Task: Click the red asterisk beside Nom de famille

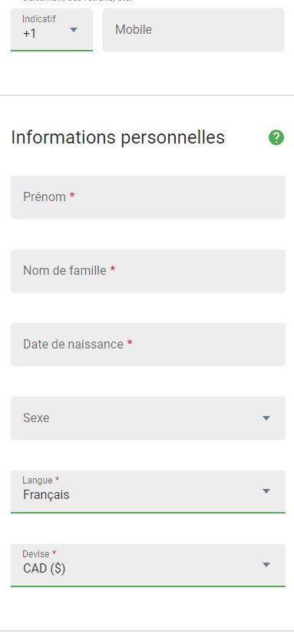Action: (x=113, y=269)
